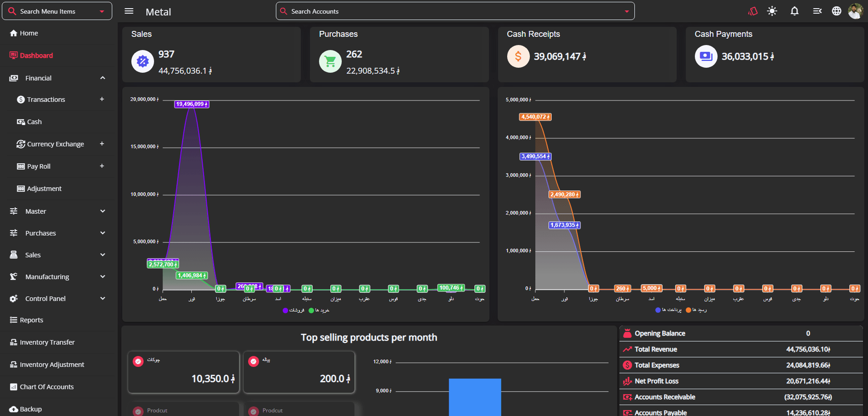
Task: Open the Transactions financial icon
Action: [x=20, y=99]
